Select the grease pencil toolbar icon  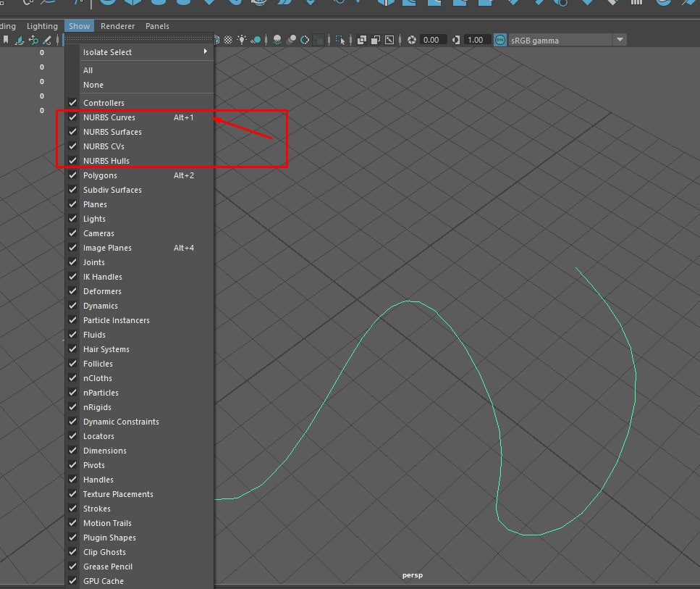click(46, 41)
